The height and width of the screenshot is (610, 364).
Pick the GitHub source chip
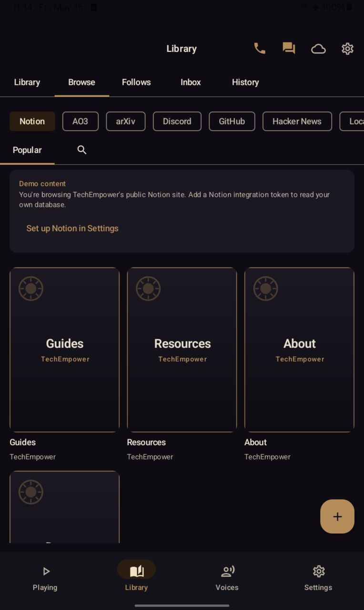pyautogui.click(x=232, y=122)
